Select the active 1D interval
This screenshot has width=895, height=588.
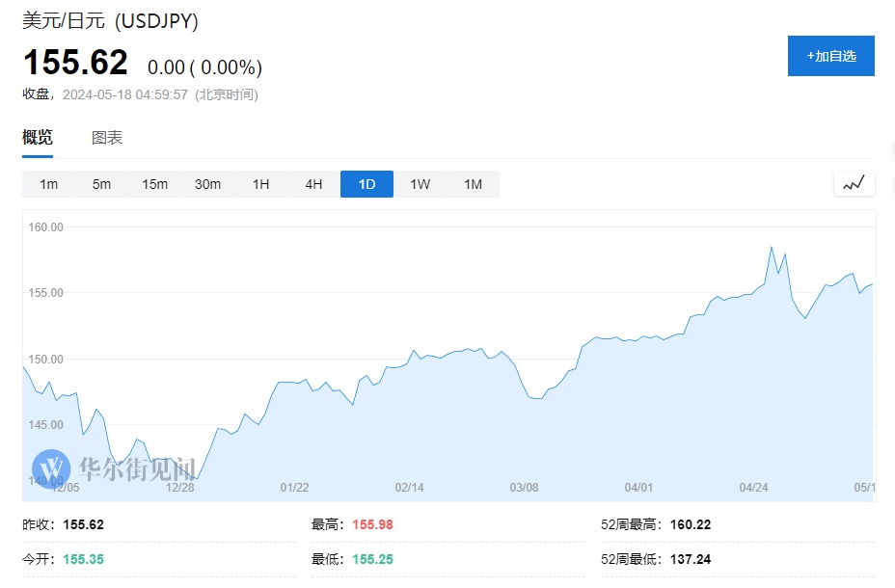366,184
